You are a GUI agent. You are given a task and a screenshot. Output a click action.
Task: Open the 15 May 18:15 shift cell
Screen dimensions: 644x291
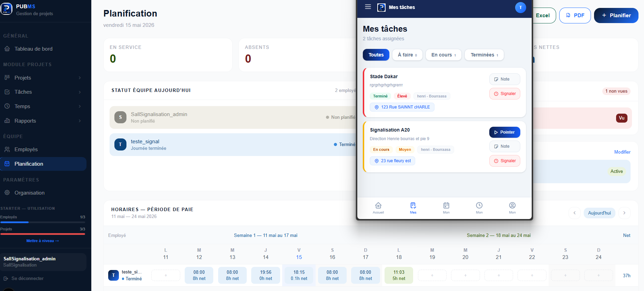(x=299, y=275)
